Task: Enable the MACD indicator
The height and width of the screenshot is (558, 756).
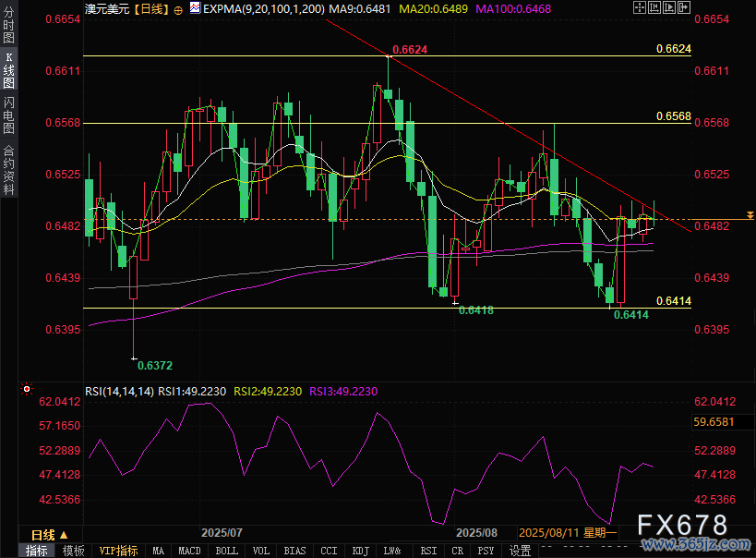Action: point(189,551)
